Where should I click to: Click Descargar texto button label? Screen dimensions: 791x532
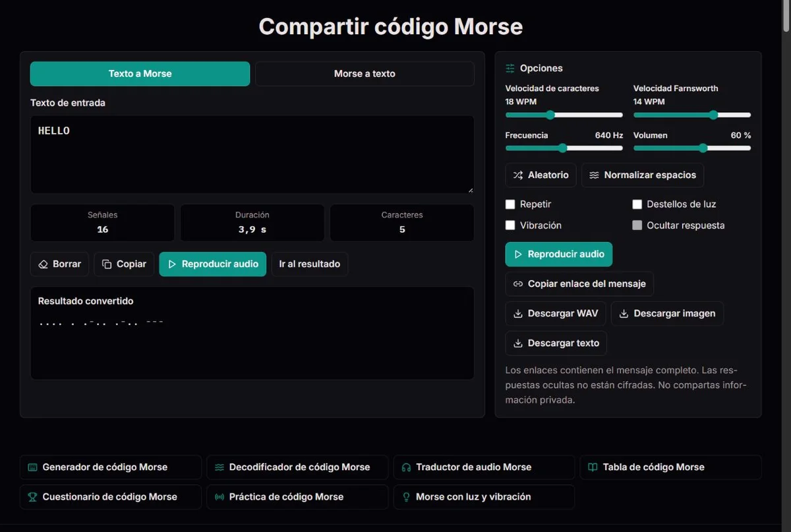(564, 343)
